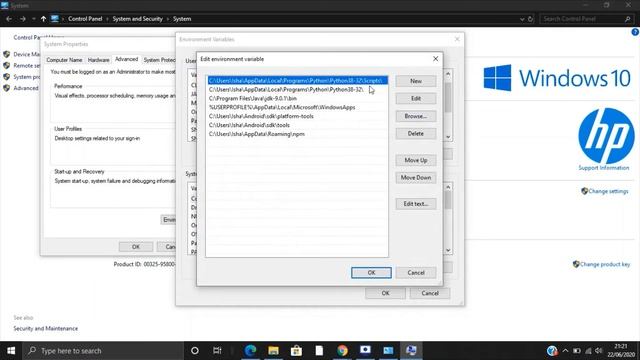The height and width of the screenshot is (360, 640).
Task: Select the jdk-9.0.1\bin path entry
Action: [x=297, y=98]
